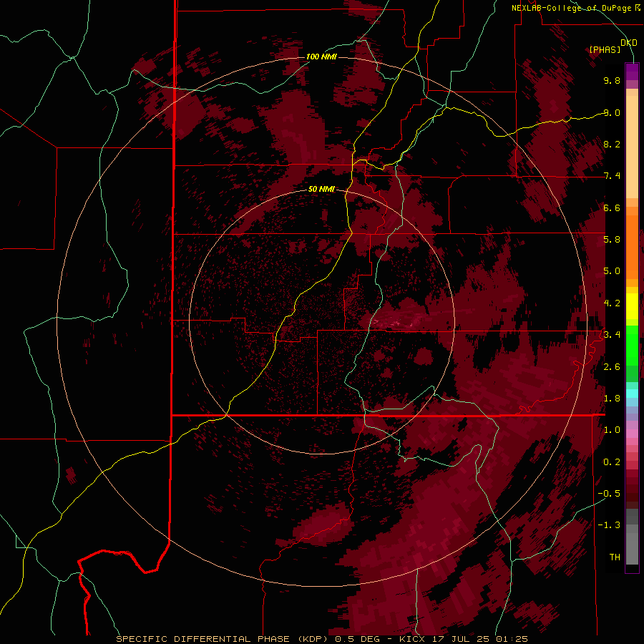
Task: Click the [PHAS] units label
Action: 605,49
